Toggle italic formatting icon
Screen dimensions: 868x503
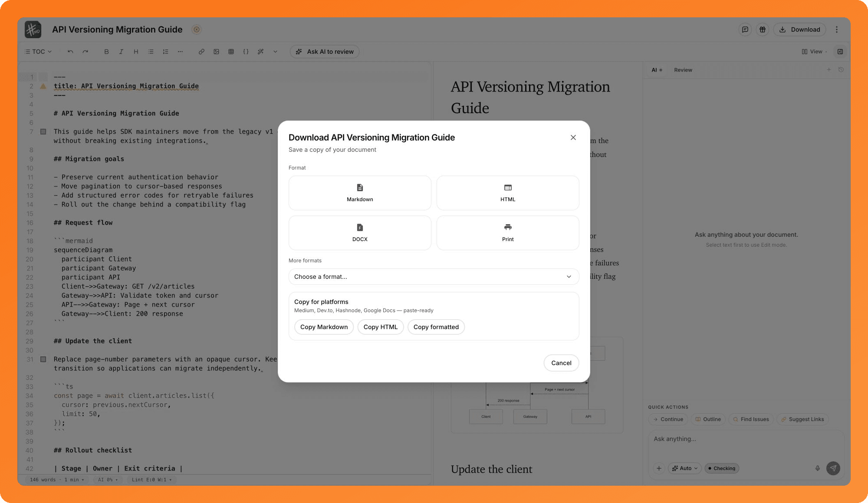point(121,52)
